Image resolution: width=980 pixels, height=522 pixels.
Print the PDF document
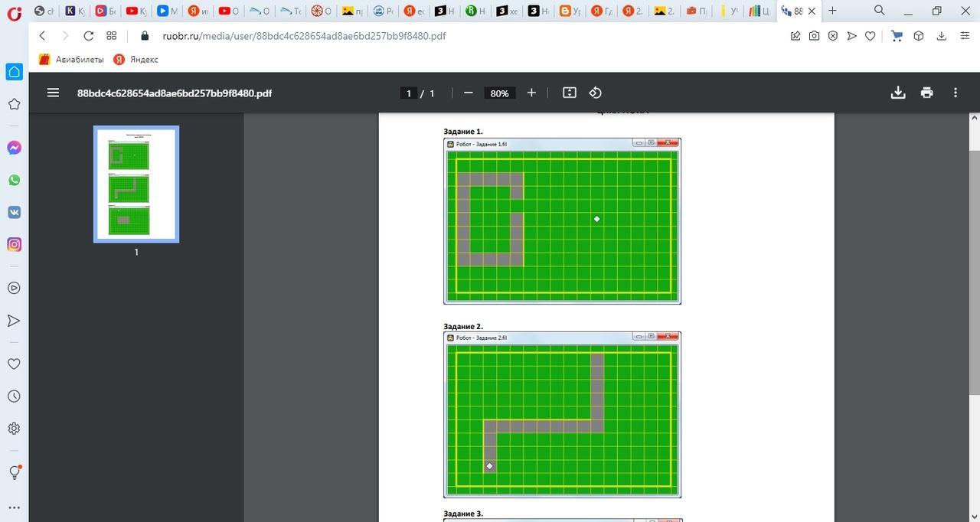(x=926, y=93)
